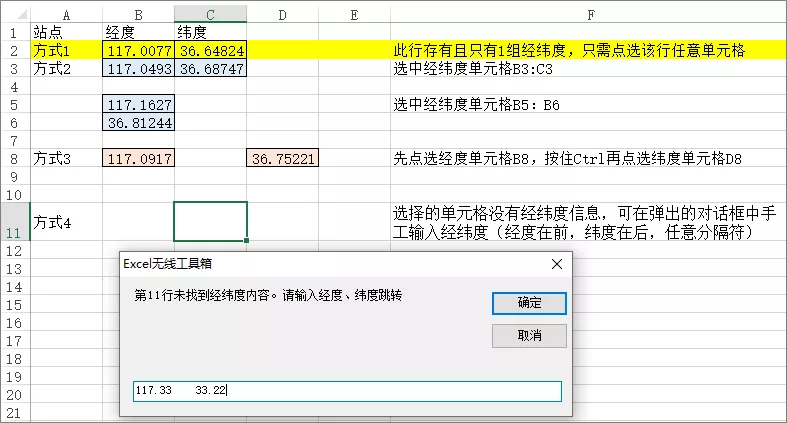The width and height of the screenshot is (787, 423).
Task: Close the Excel无线工具箱 dialog
Action: (556, 264)
